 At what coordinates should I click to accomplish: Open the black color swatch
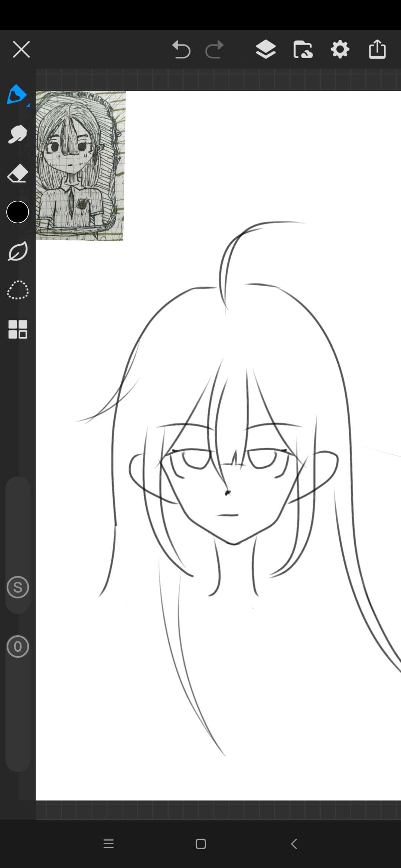[17, 212]
